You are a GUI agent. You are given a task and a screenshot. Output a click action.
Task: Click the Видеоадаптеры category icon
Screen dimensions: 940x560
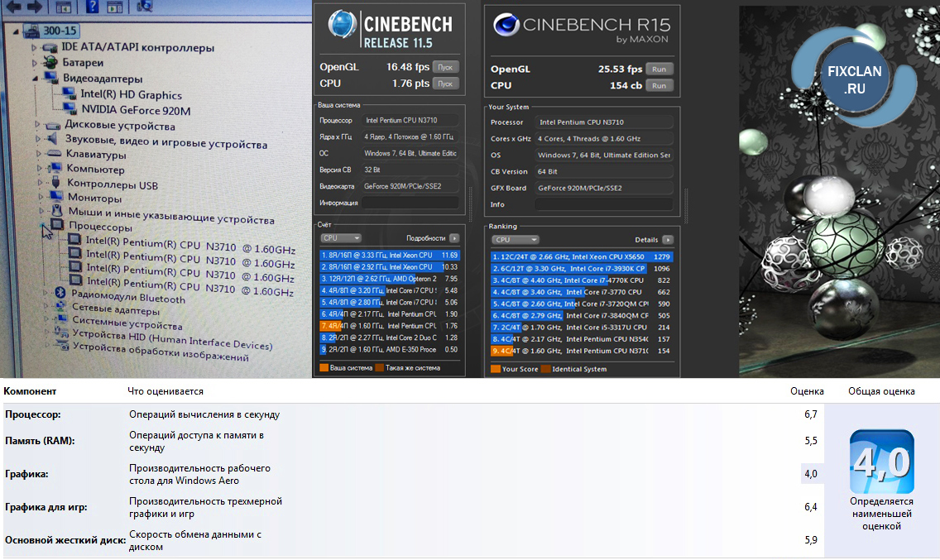pos(51,78)
